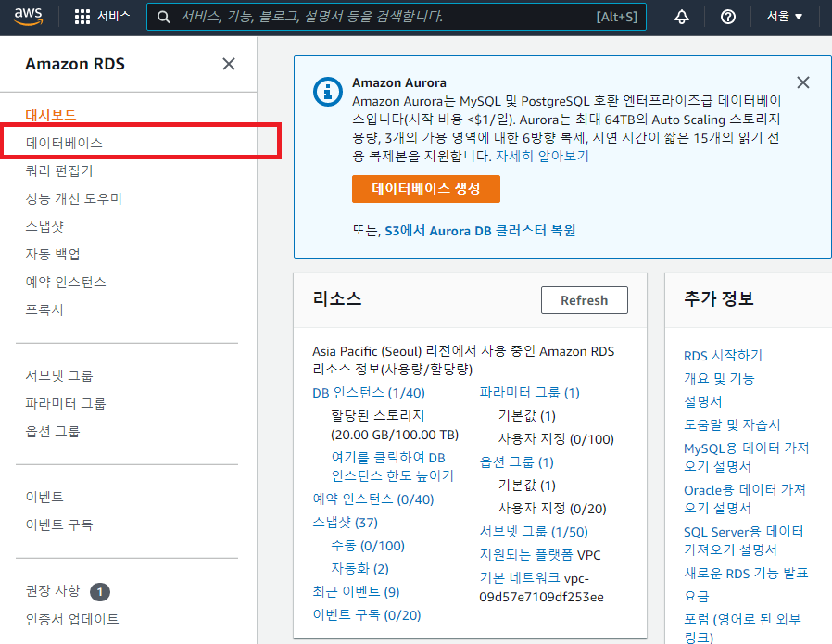The height and width of the screenshot is (644, 832).
Task: Open the 최근 이벤트 (9) link
Action: tap(356, 592)
